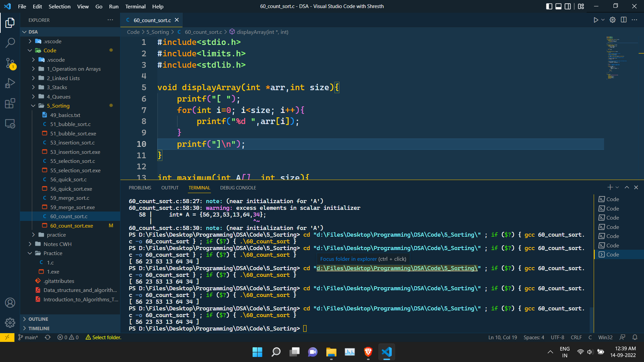Select the last highlighted Code terminal entry
Viewport: 644px width, 362px height.
pyautogui.click(x=618, y=254)
